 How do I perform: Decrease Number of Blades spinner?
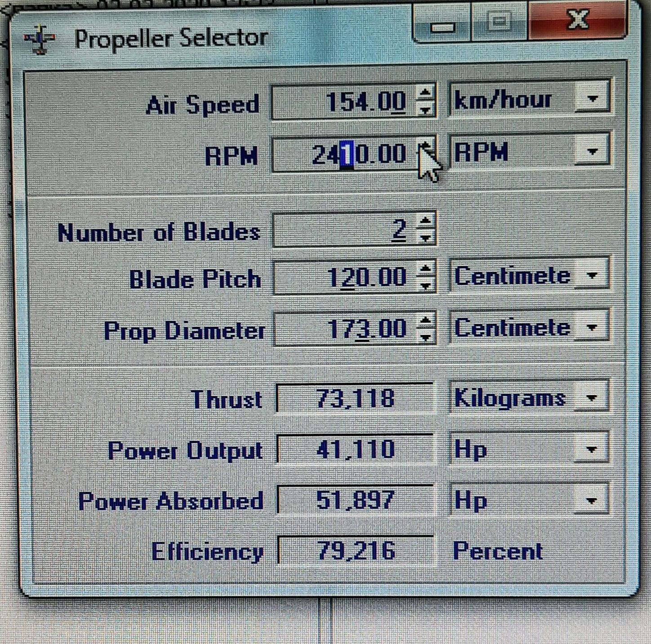point(426,238)
